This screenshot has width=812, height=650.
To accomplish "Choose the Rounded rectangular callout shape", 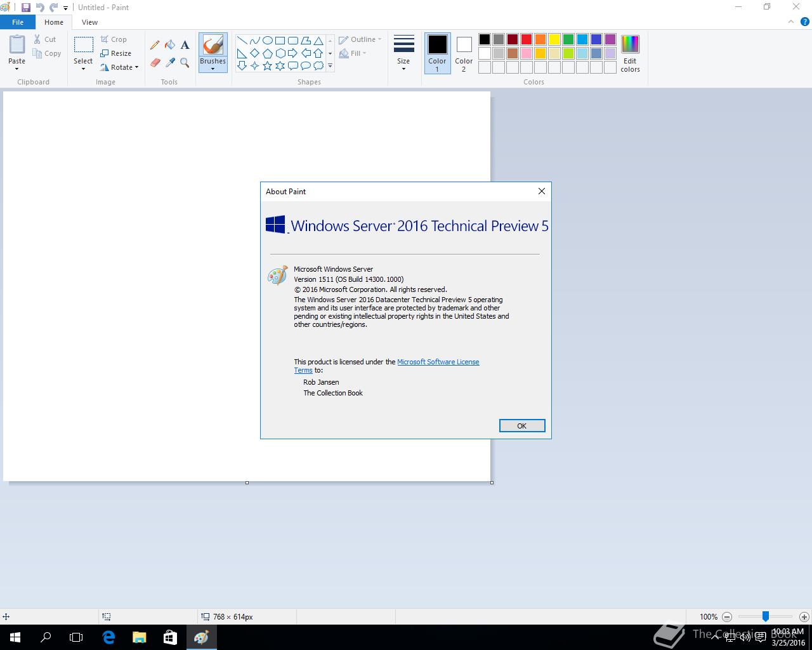I will [292, 65].
